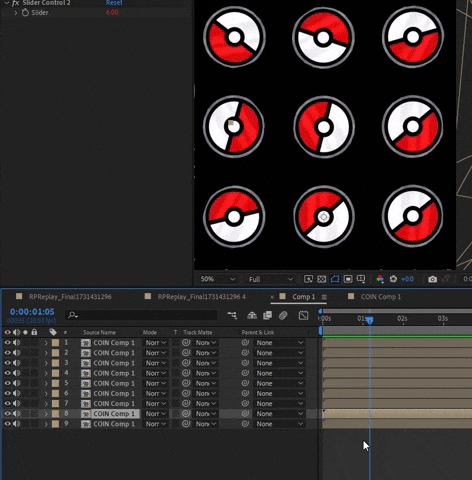Mute audio of layer 7
The width and height of the screenshot is (472, 480).
click(x=16, y=403)
